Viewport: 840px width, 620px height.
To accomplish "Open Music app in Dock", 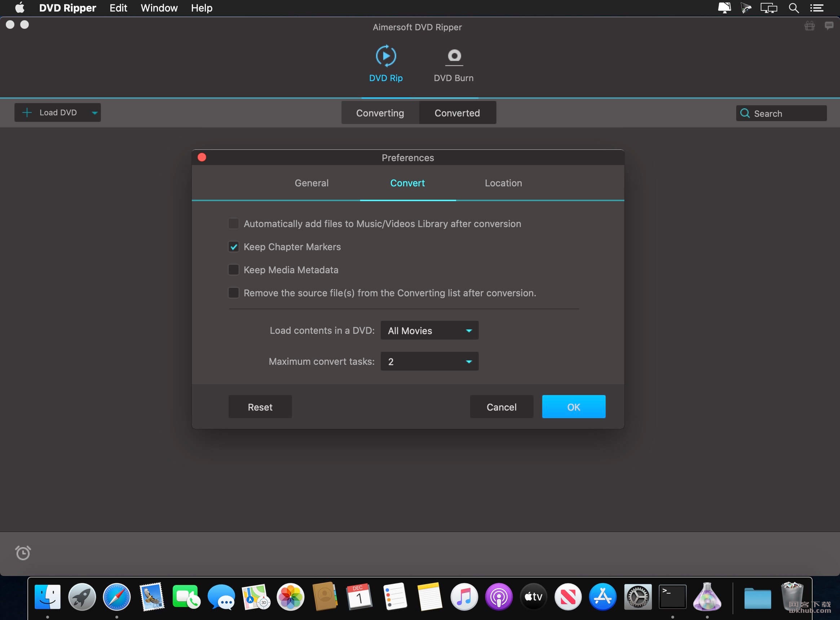I will 464,597.
